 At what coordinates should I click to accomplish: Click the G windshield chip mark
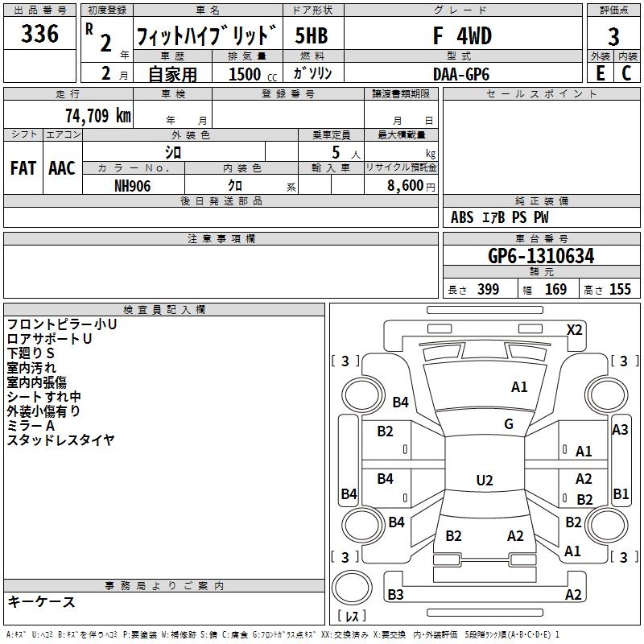pyautogui.click(x=509, y=424)
